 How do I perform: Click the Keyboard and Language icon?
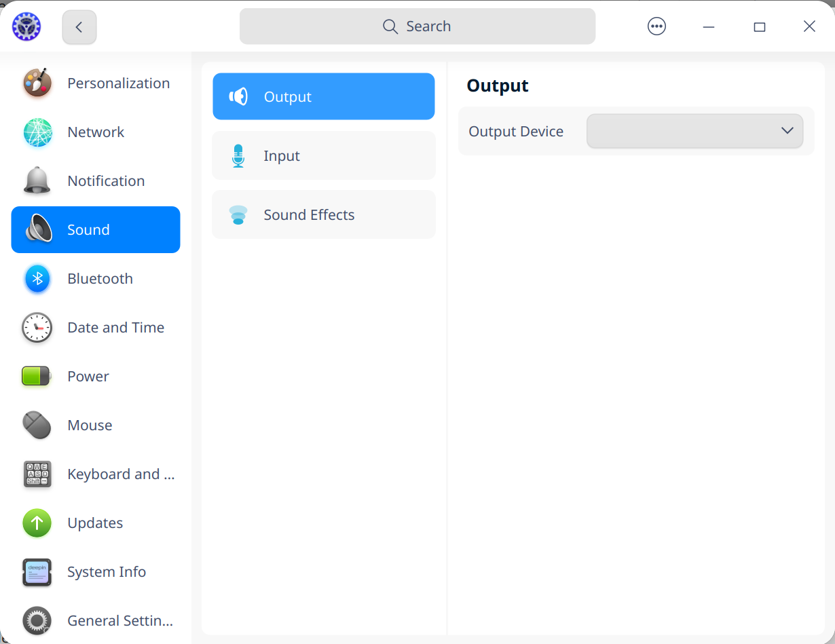[37, 474]
